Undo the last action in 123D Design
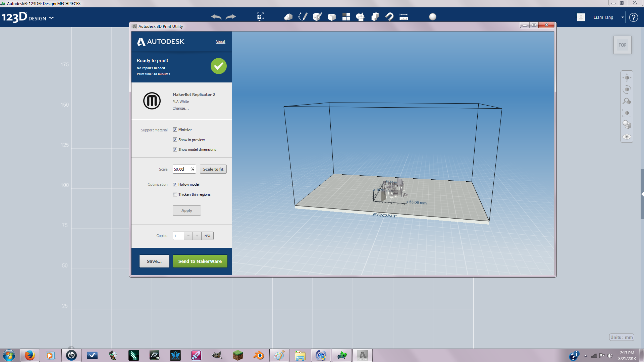The image size is (644, 362). tap(216, 17)
